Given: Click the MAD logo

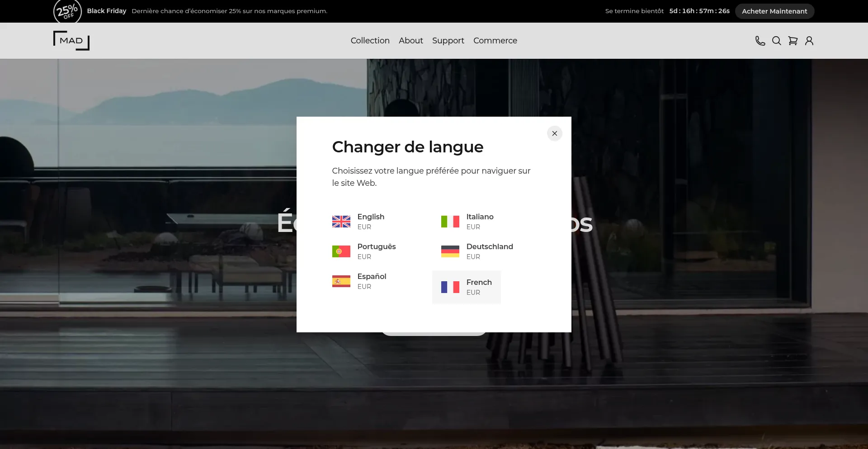Looking at the screenshot, I should (71, 41).
